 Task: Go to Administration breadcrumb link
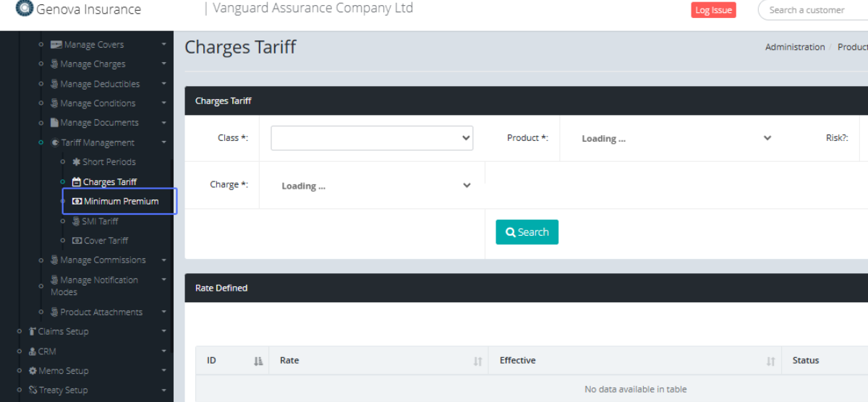pyautogui.click(x=795, y=47)
